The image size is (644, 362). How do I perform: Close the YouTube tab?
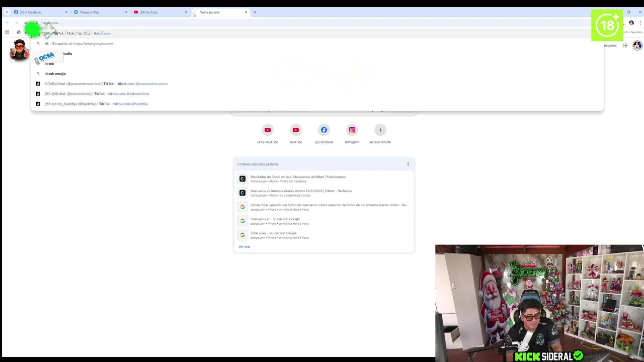pos(186,12)
